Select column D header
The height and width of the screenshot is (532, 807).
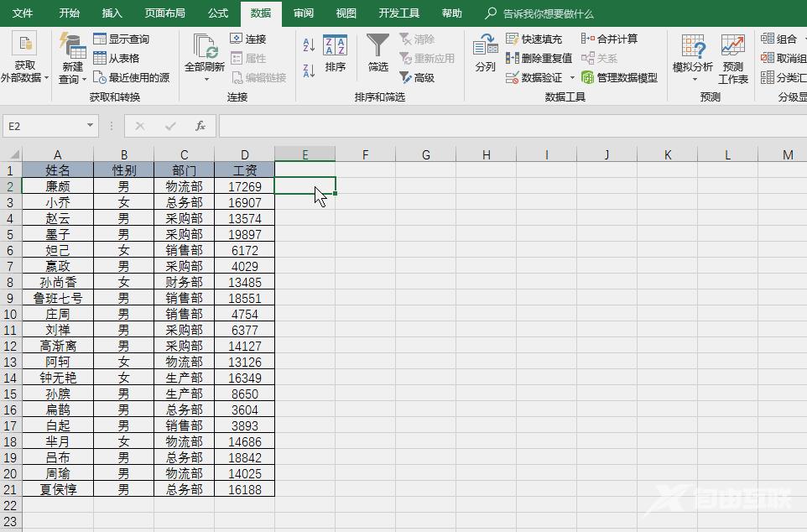point(244,154)
